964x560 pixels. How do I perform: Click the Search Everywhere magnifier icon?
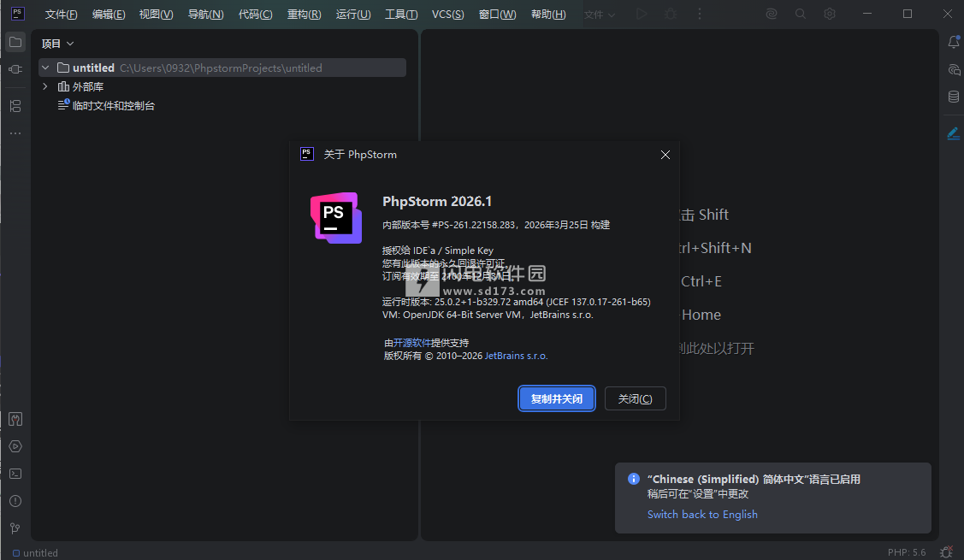coord(801,15)
